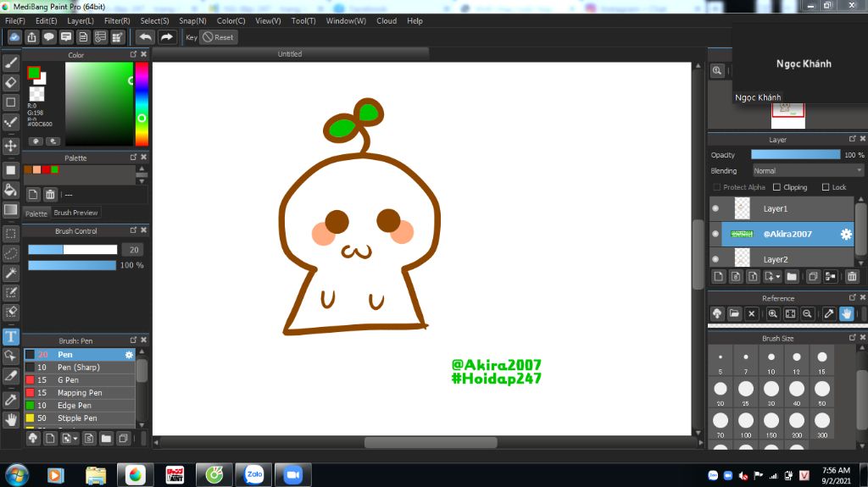The image size is (868, 487).
Task: Click the cloud save icon in toolbar
Action: point(14,37)
